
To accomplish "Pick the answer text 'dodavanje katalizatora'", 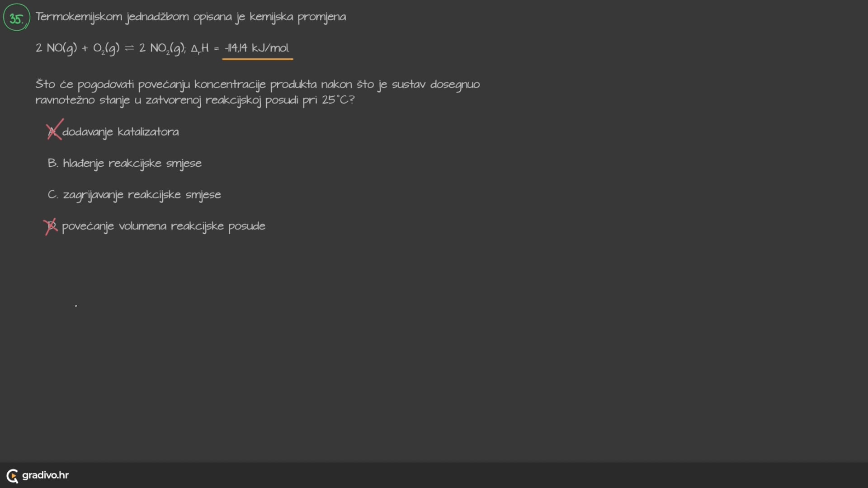I will (x=120, y=132).
